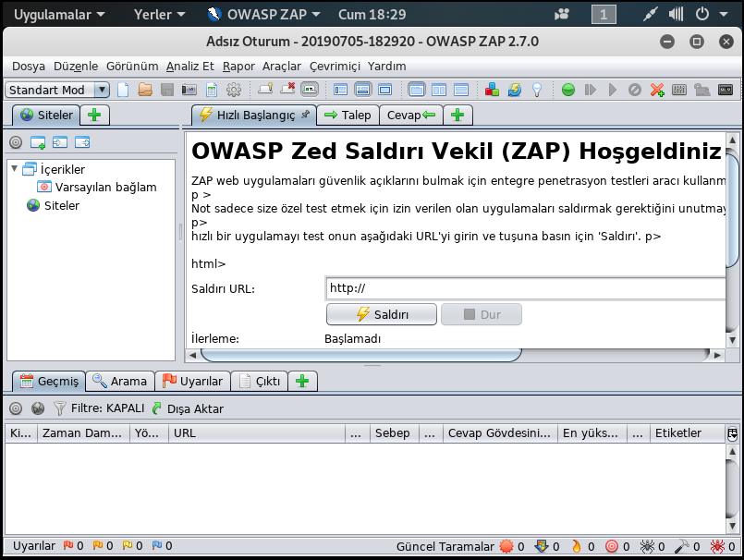The height and width of the screenshot is (560, 744).
Task: Click Export Context icon in Sites panel
Action: [x=82, y=142]
